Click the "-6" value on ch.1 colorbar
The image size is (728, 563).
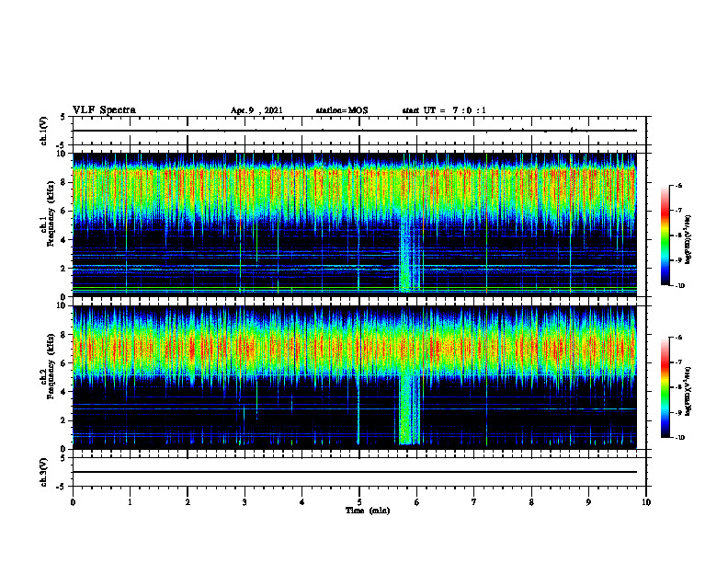(678, 185)
